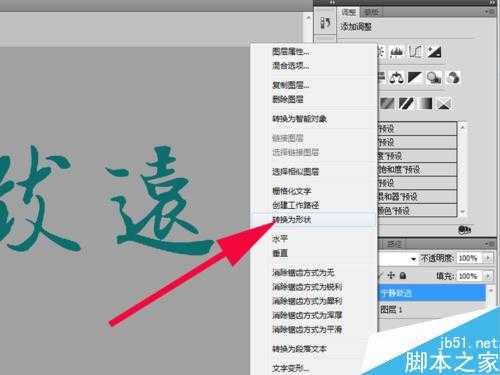Viewport: 500px width, 375px height.
Task: Select 水平 text orientation
Action: pos(280,239)
